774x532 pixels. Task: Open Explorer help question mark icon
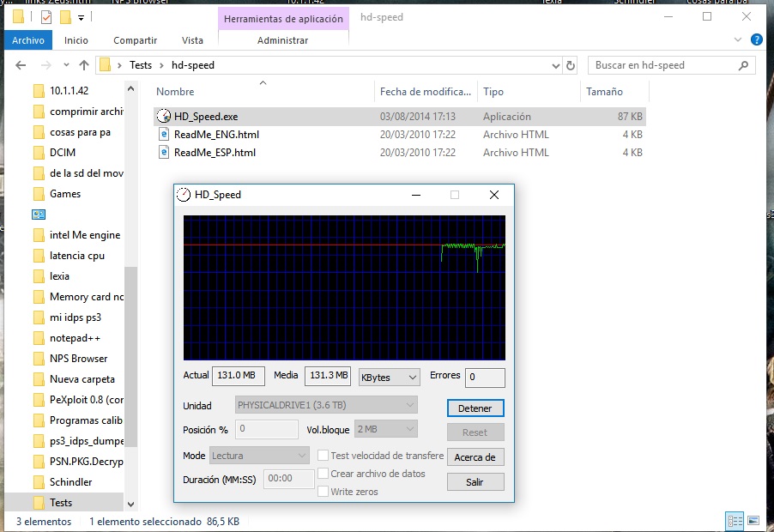pos(756,39)
